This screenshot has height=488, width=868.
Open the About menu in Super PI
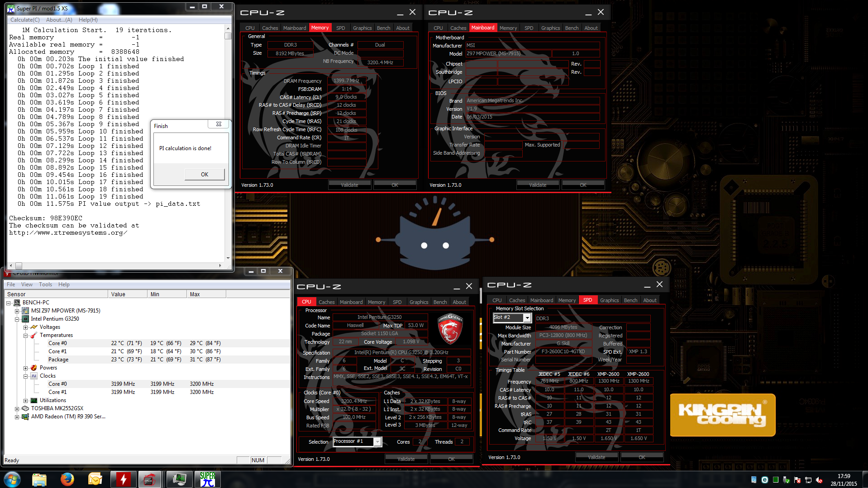(59, 20)
